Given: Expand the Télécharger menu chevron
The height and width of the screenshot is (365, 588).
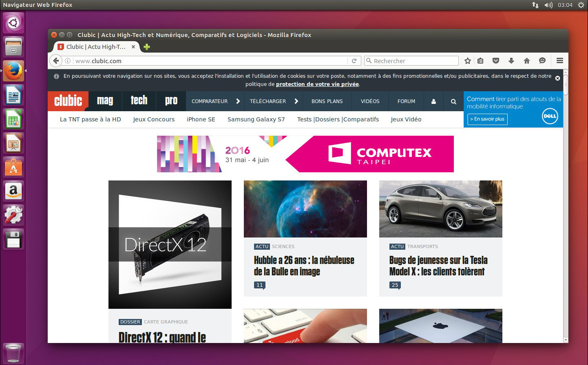Looking at the screenshot, I should 296,101.
